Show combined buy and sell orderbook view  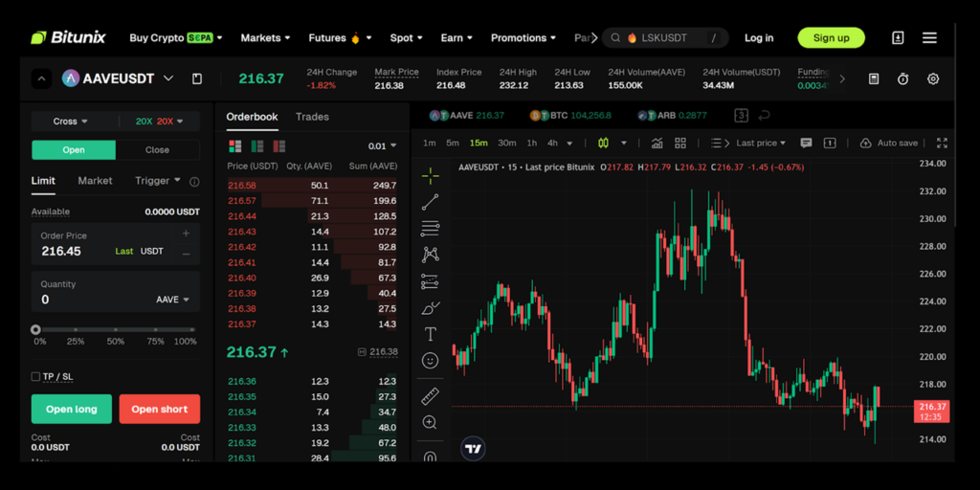[x=235, y=146]
